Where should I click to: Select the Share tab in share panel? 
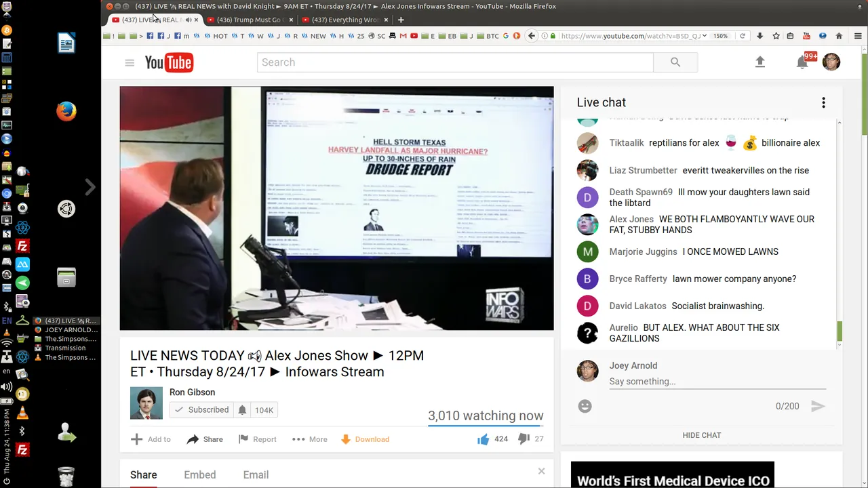[x=144, y=475]
